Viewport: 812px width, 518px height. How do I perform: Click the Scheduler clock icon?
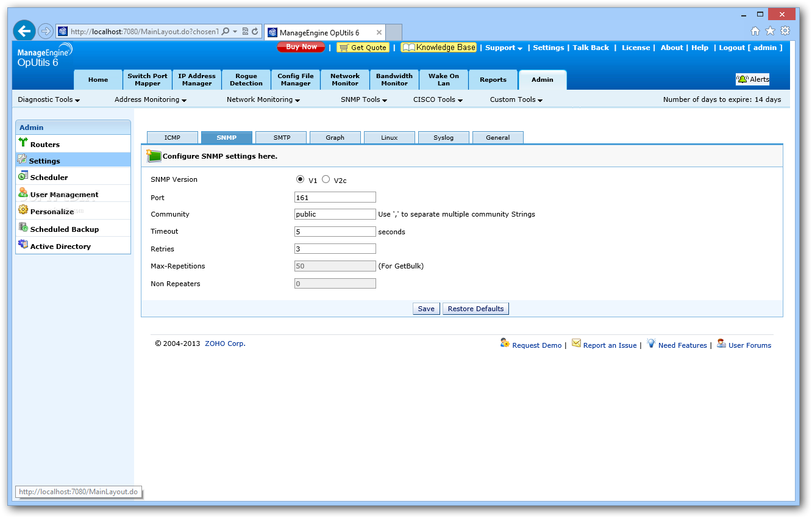click(x=23, y=176)
